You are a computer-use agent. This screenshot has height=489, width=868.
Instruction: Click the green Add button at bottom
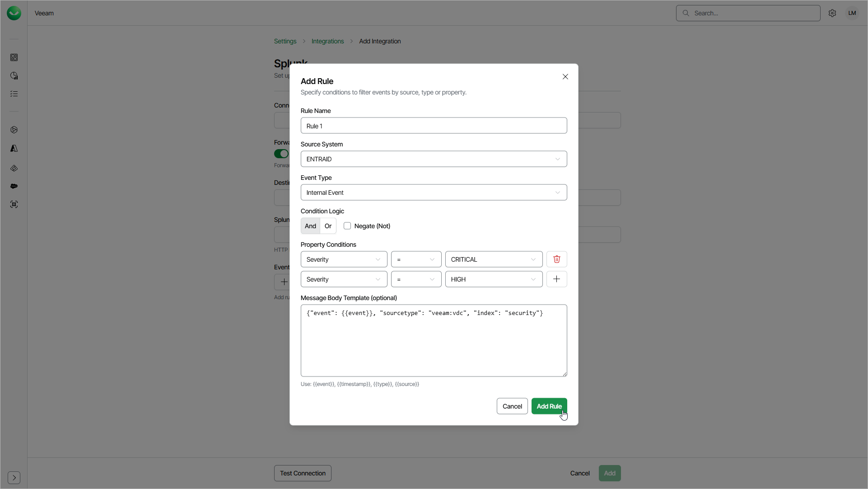tap(610, 473)
